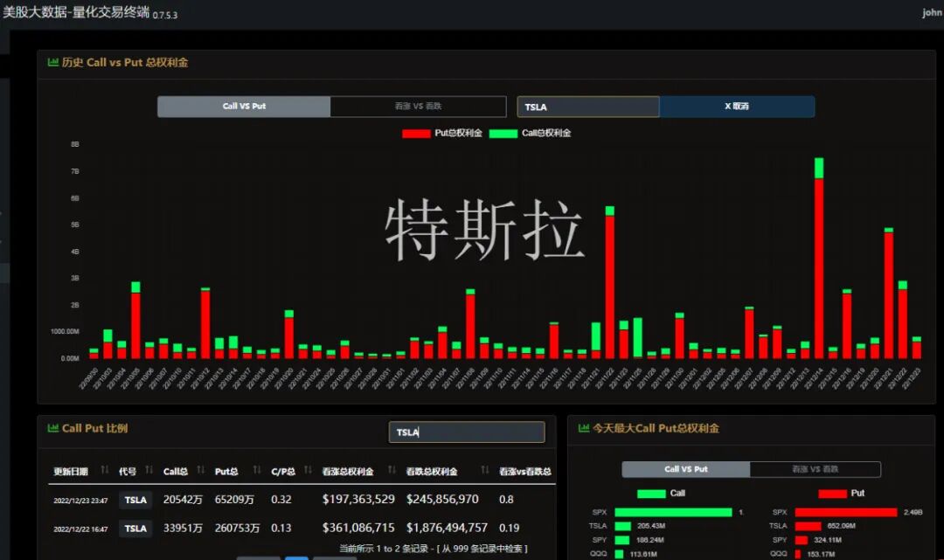Click SPY Put bar labeled 324.11M
The image size is (944, 560).
802,540
